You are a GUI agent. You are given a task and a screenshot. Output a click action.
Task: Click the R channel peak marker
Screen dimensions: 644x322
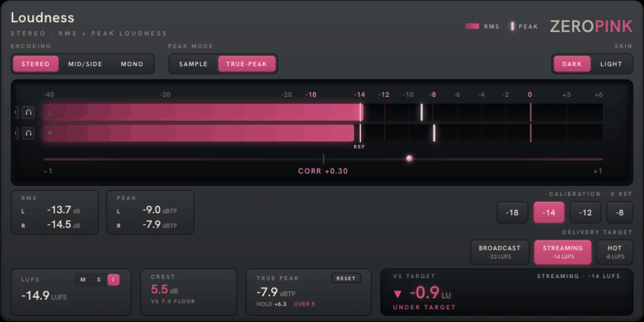coord(434,133)
